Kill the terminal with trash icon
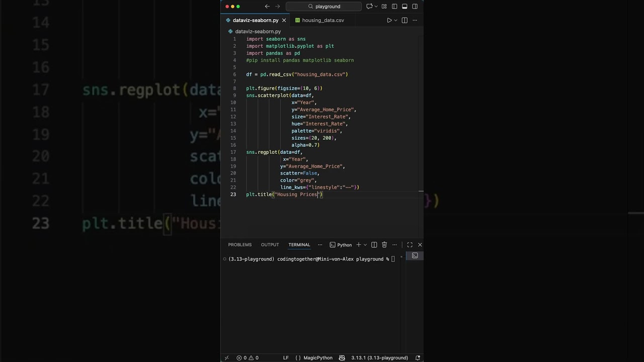The width and height of the screenshot is (644, 362). [x=384, y=245]
